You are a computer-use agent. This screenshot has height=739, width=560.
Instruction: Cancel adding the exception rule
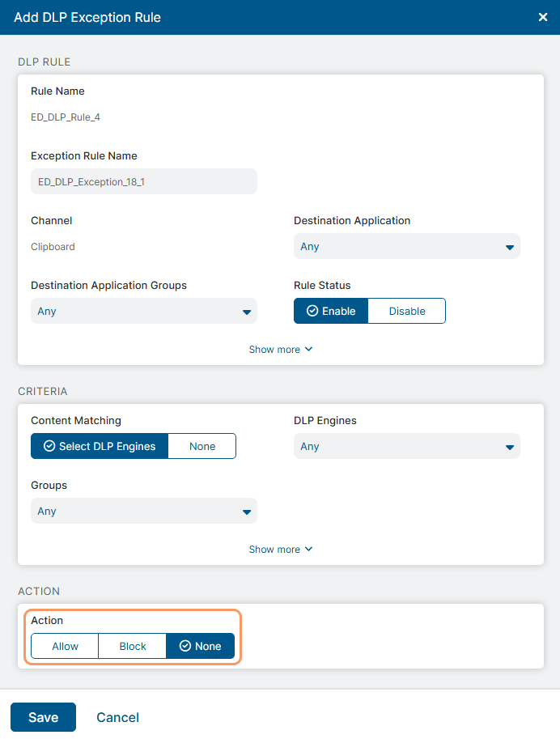(117, 717)
